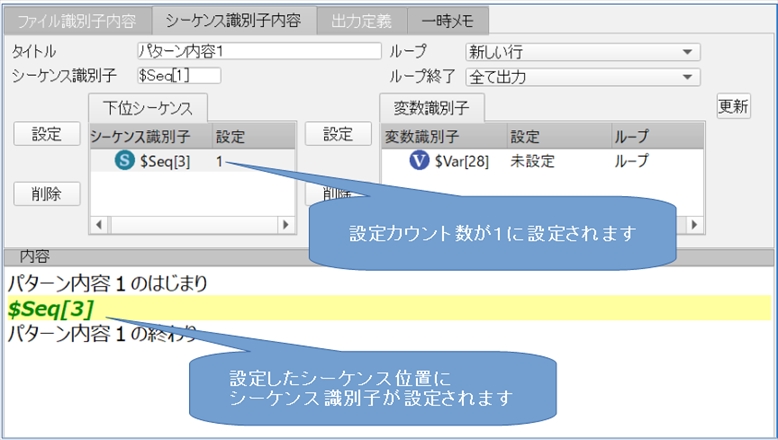Open the 出力定義 tab
This screenshot has height=440, width=778.
click(x=362, y=19)
